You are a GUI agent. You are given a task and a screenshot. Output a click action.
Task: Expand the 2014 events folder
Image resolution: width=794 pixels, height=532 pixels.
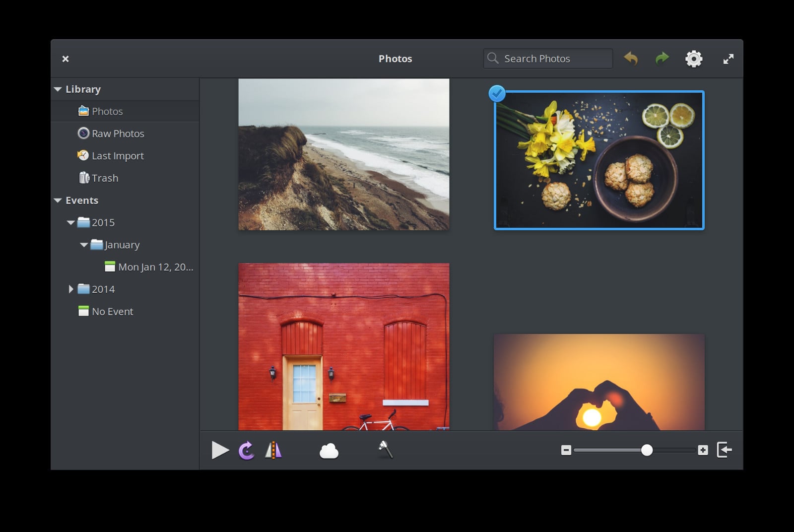click(70, 289)
